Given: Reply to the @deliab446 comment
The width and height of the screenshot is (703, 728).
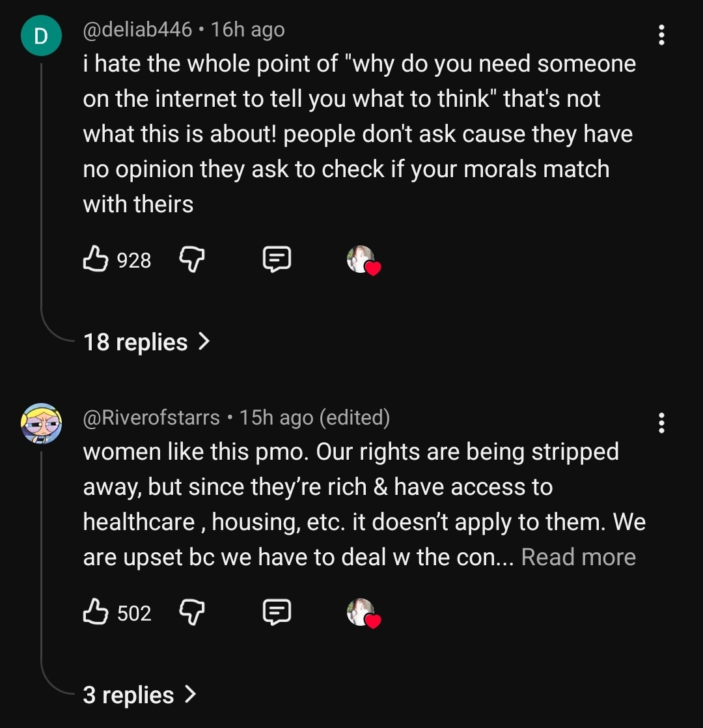Looking at the screenshot, I should pyautogui.click(x=277, y=259).
